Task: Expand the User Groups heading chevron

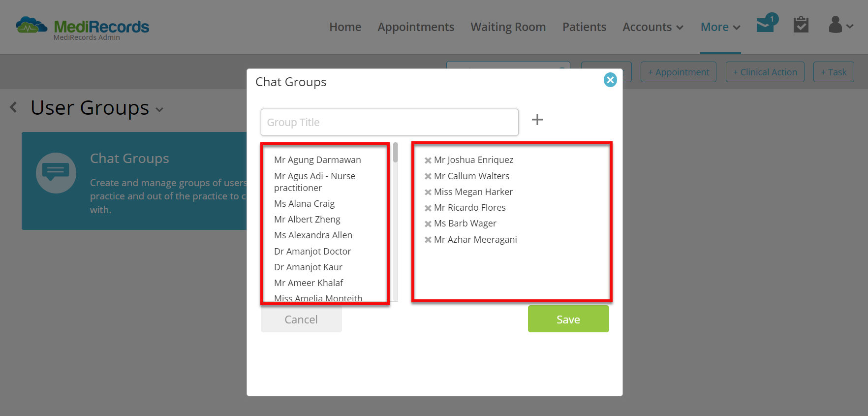Action: pos(159,110)
